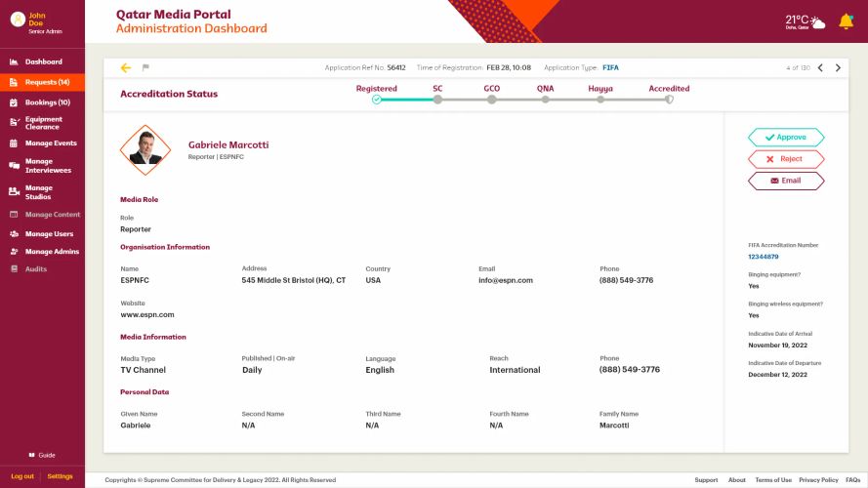
Task: Click application ref number 56412
Action: click(x=396, y=67)
